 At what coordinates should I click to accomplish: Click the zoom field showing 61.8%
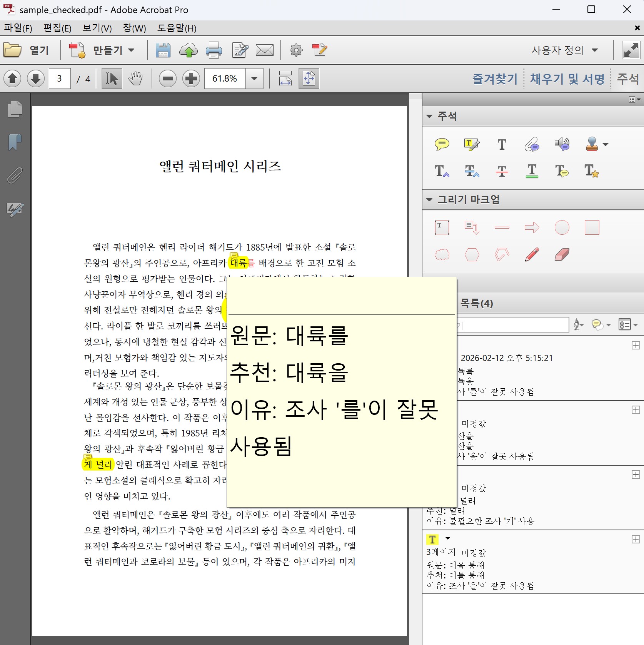[225, 79]
